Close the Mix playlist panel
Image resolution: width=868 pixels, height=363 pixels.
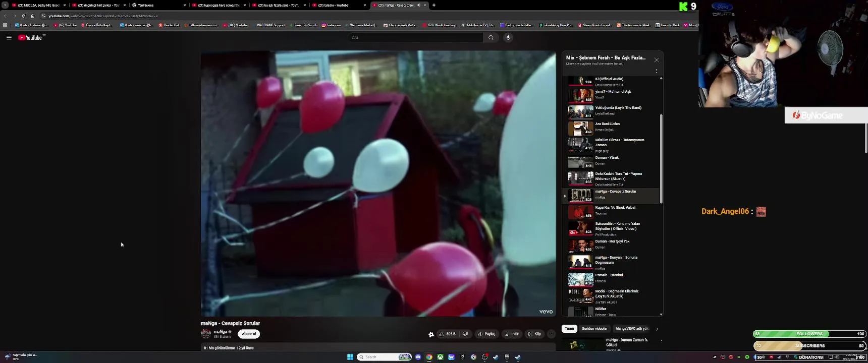click(657, 60)
